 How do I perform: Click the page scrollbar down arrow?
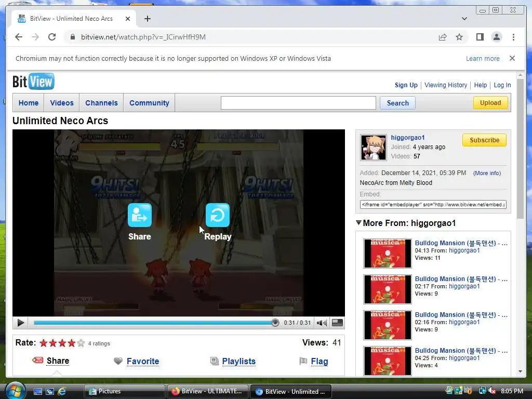[521, 371]
